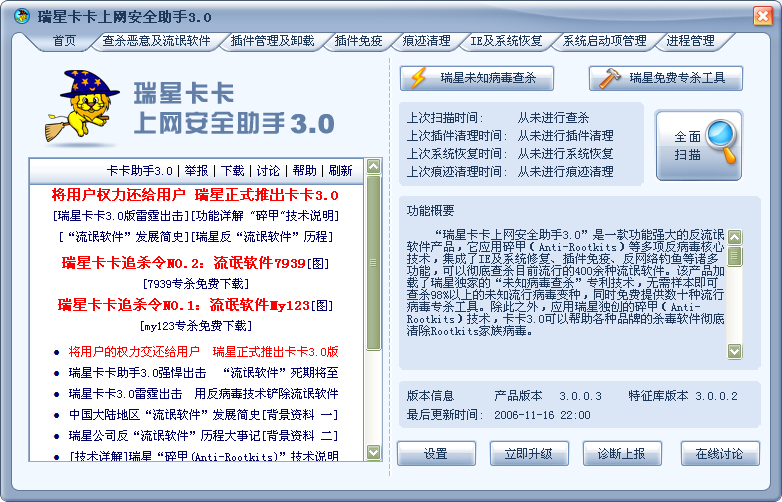Click the hammer icon for free removal tools

coord(609,78)
